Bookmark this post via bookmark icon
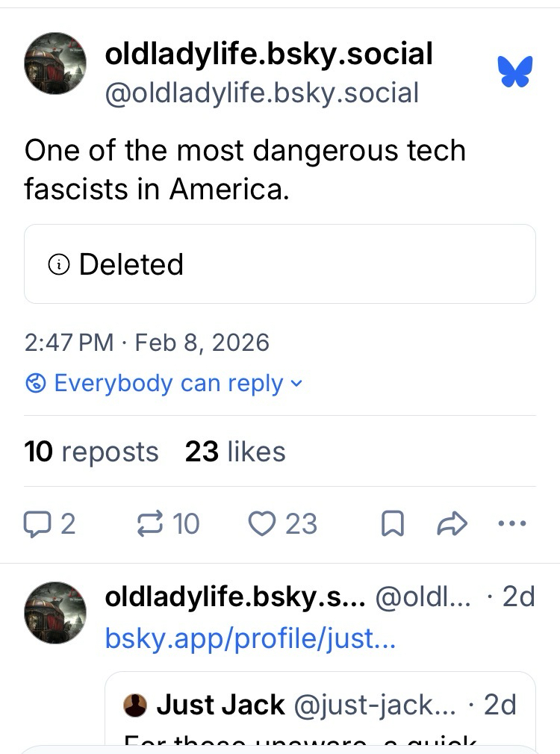Image resolution: width=560 pixels, height=754 pixels. [392, 524]
